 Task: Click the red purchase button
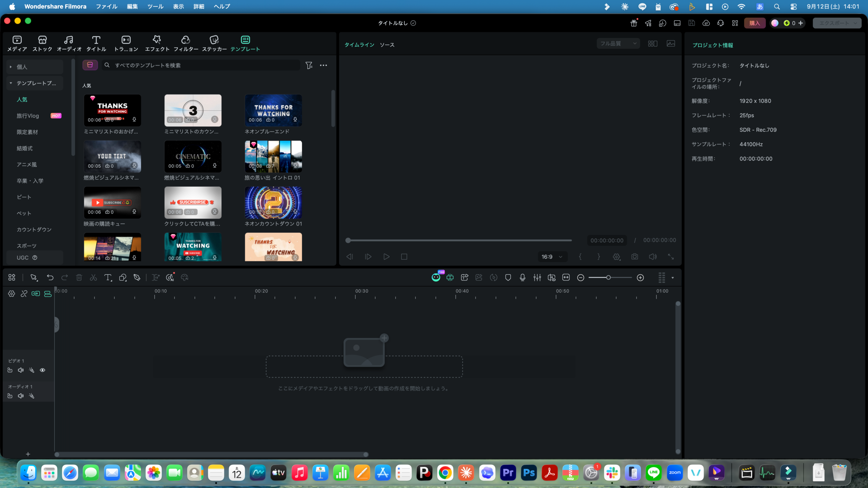tap(755, 23)
